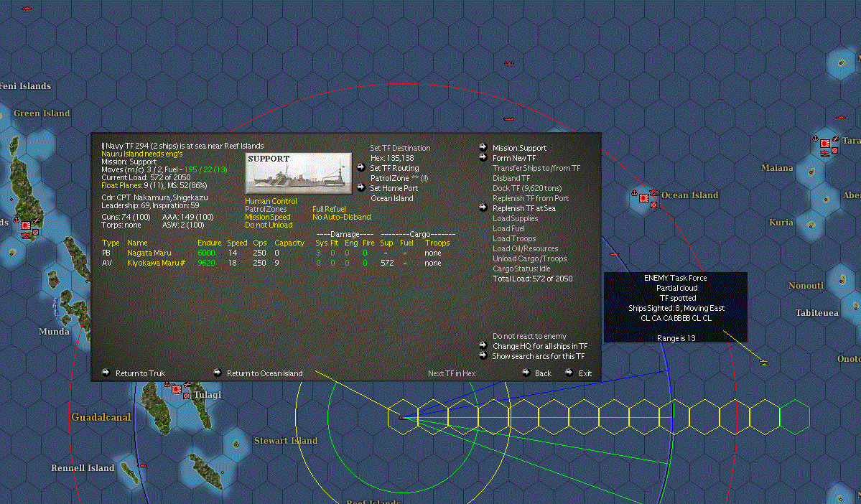The height and width of the screenshot is (504, 861).
Task: Click the Stewart Island map label
Action: 286,441
